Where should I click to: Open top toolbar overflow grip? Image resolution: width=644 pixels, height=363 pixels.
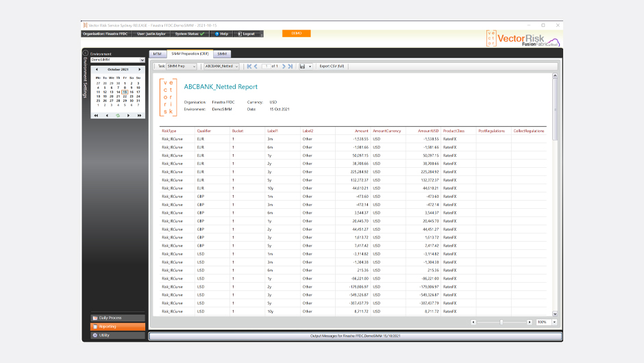pyautogui.click(x=261, y=34)
